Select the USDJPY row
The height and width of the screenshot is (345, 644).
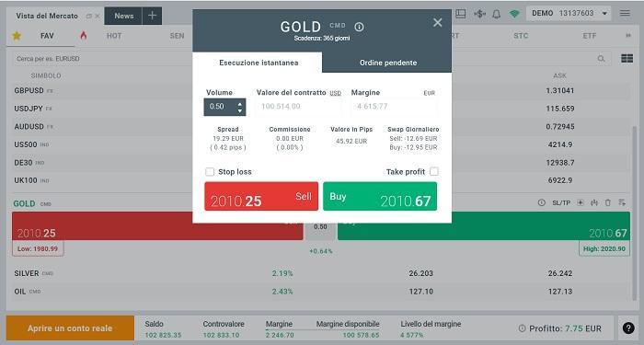pos(321,109)
